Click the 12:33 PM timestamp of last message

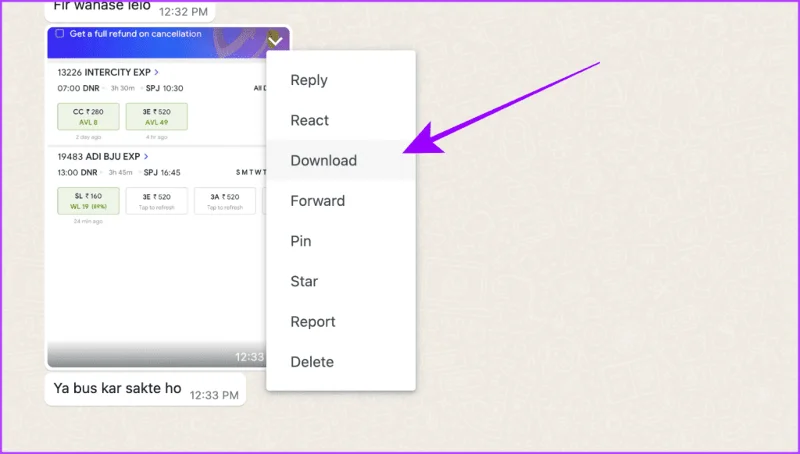tap(214, 395)
